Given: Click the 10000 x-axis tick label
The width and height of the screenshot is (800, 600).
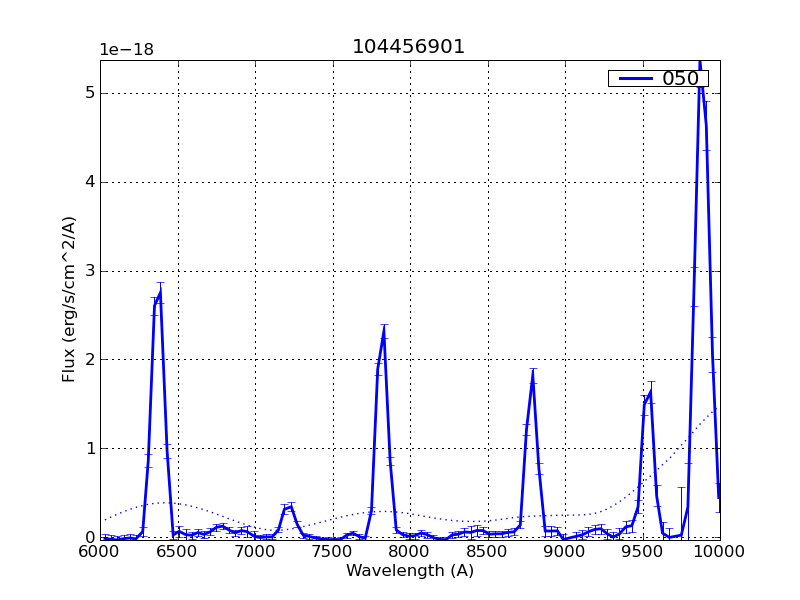Looking at the screenshot, I should (719, 551).
